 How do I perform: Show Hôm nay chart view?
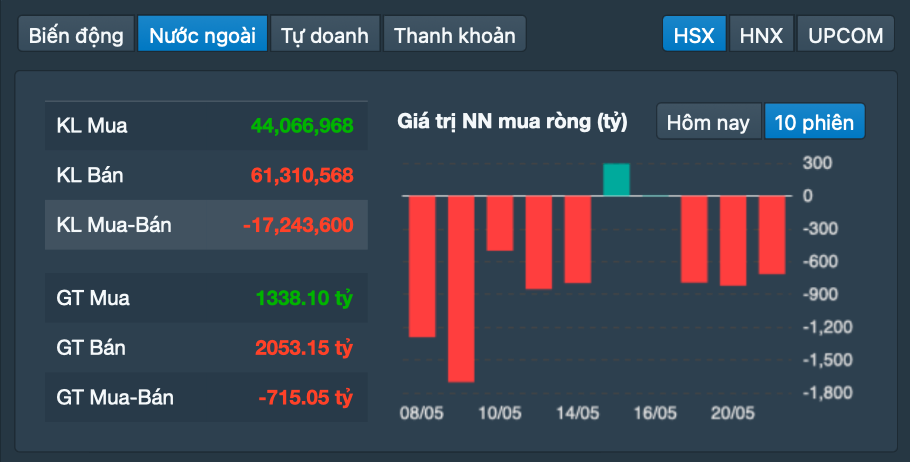click(x=708, y=122)
